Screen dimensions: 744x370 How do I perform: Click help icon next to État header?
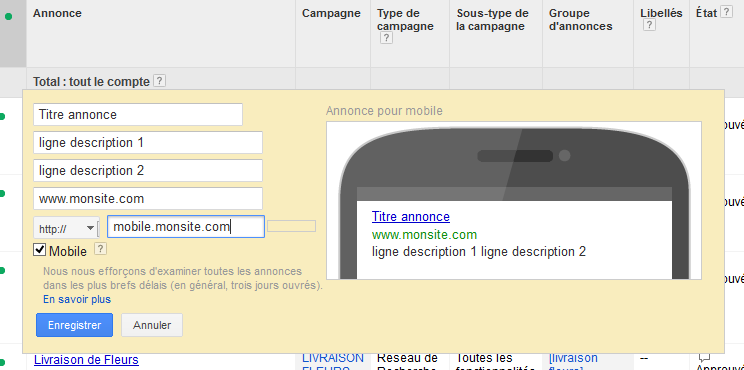[726, 12]
